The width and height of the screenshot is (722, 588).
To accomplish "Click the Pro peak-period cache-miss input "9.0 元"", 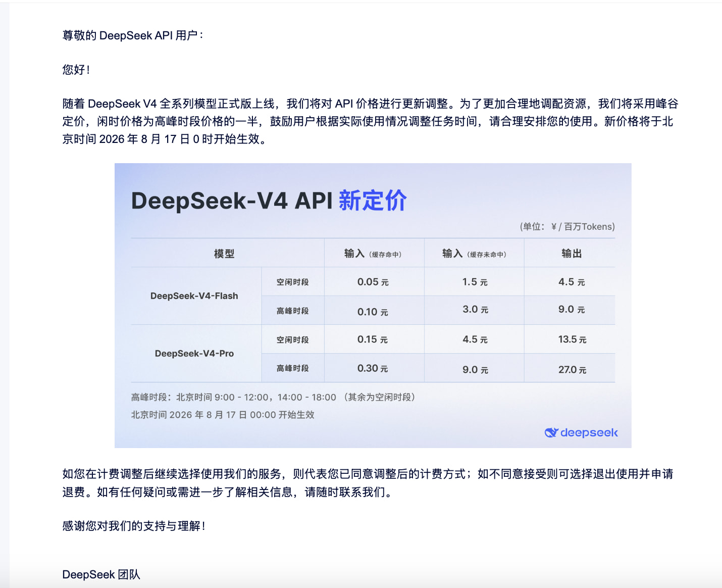I will (475, 370).
